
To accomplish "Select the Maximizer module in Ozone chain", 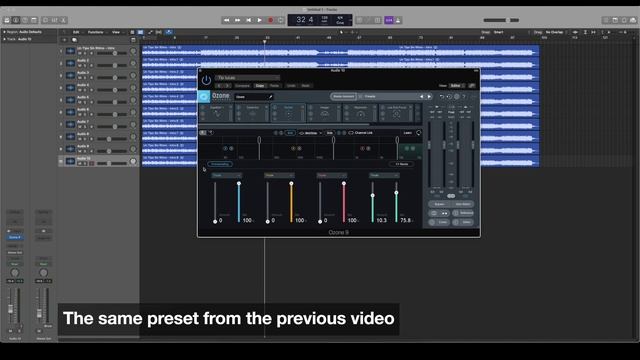I will [360, 113].
